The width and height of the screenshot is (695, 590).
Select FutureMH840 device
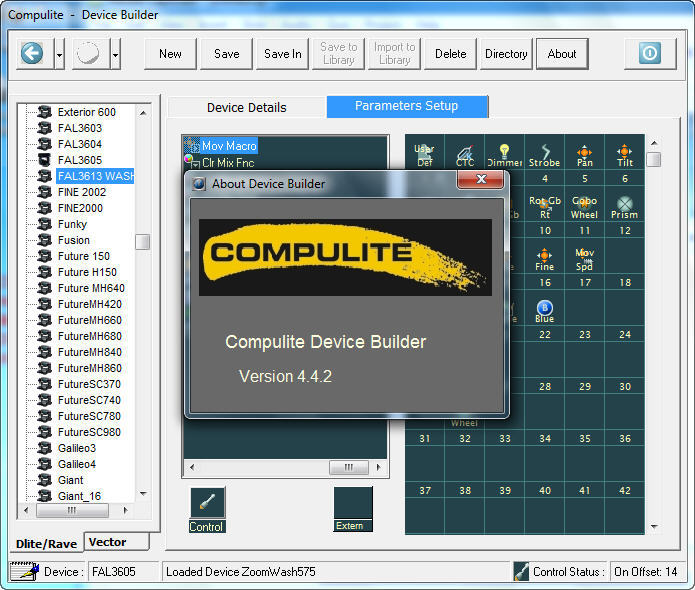90,352
